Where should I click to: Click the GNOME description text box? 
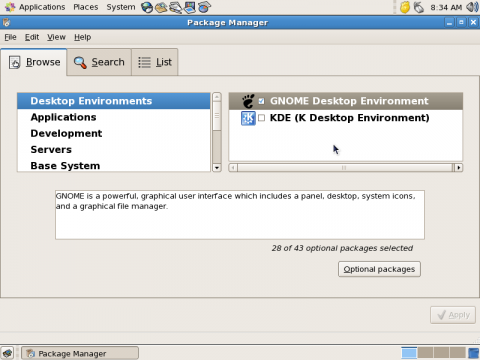pos(240,215)
